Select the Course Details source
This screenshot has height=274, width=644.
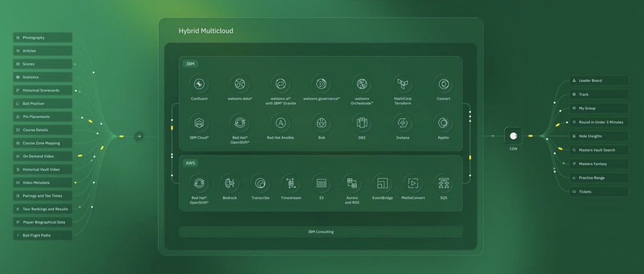point(43,130)
